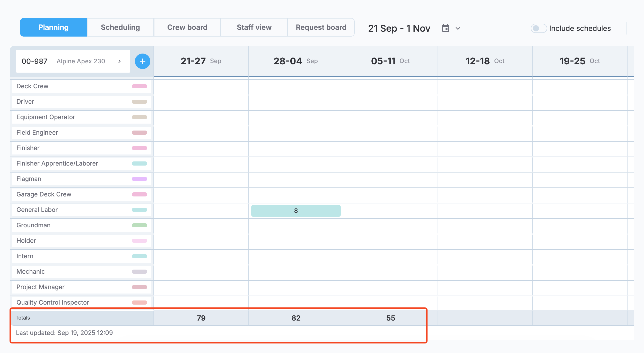644x353 pixels.
Task: Click the Deck Crew pink color swatch
Action: (x=139, y=86)
